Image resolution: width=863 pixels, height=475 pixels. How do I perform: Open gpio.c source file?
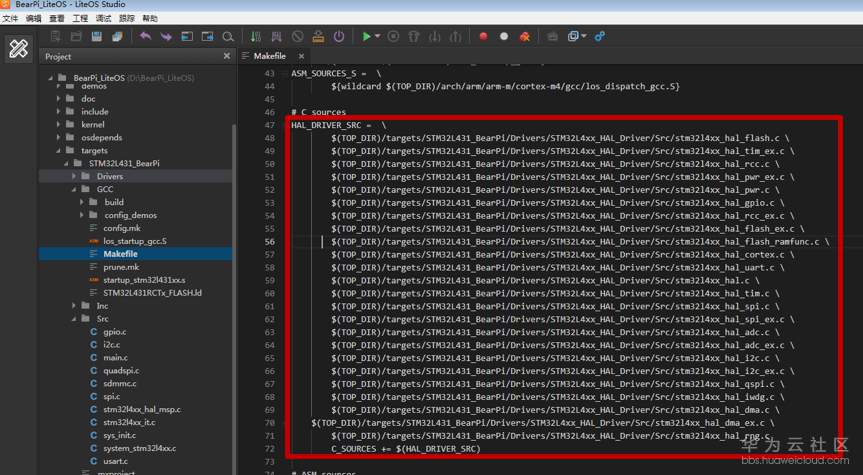[114, 332]
